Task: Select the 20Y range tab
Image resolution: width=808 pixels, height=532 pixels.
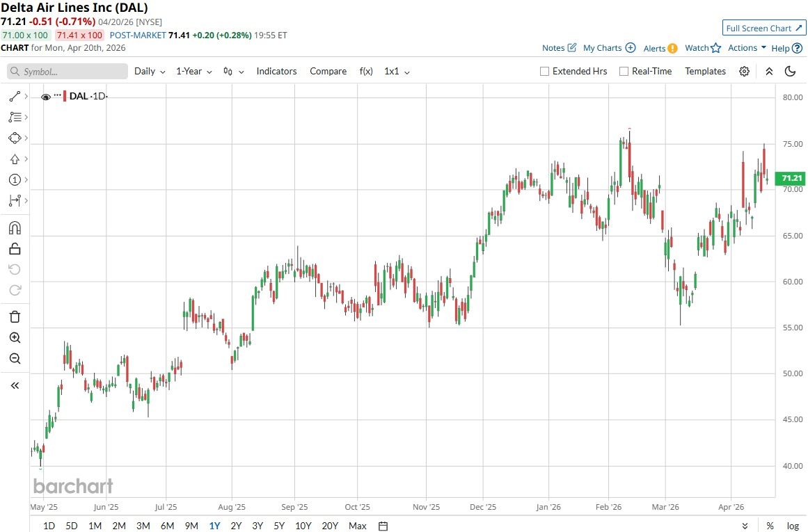Action: click(x=330, y=526)
